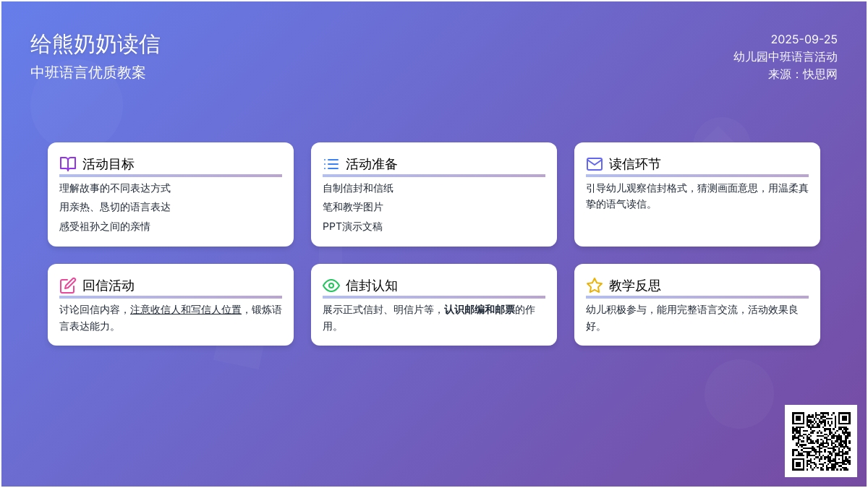Image resolution: width=868 pixels, height=488 pixels.
Task: Click the 活动目标 card heading
Action: click(109, 164)
